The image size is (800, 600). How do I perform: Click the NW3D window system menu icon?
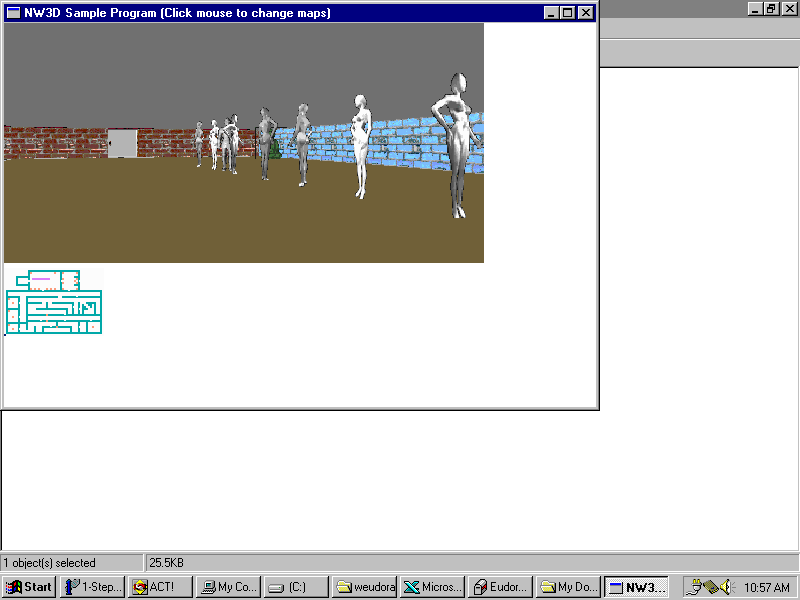click(x=13, y=13)
